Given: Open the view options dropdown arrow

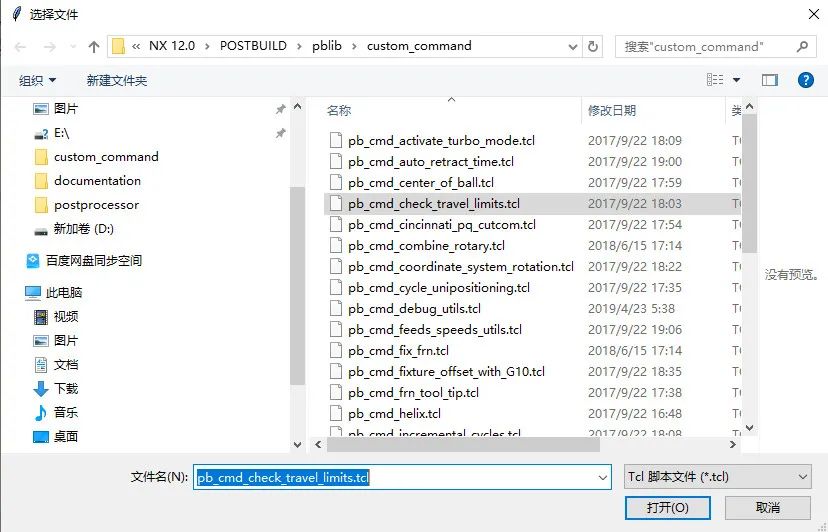Looking at the screenshot, I should [x=736, y=80].
